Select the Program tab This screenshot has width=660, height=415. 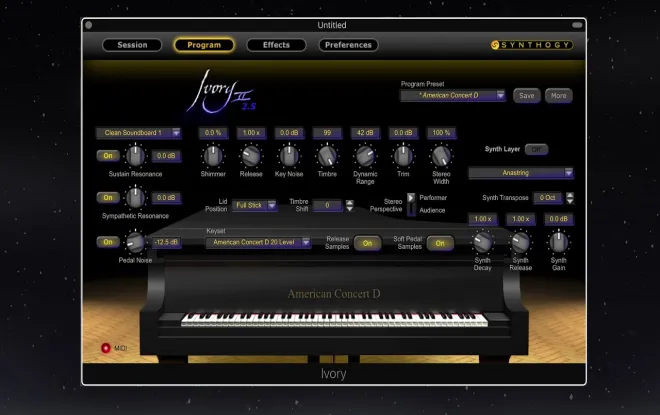[x=204, y=45]
